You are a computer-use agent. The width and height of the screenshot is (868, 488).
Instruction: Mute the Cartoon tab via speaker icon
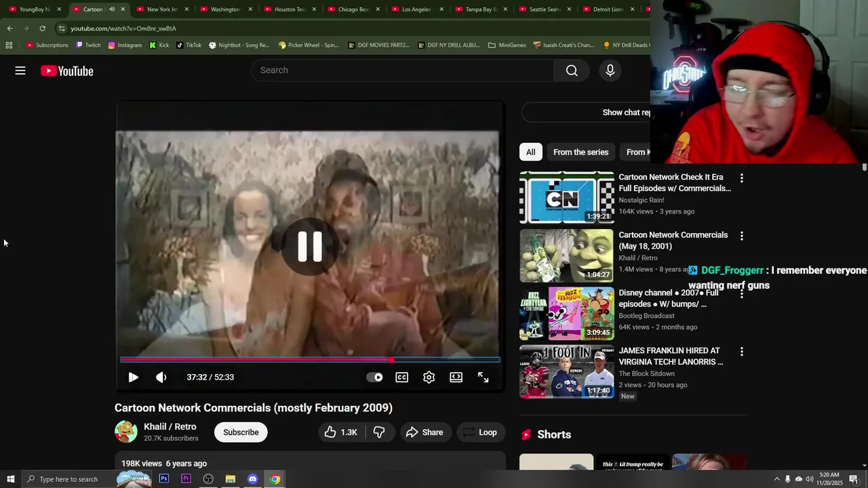112,9
